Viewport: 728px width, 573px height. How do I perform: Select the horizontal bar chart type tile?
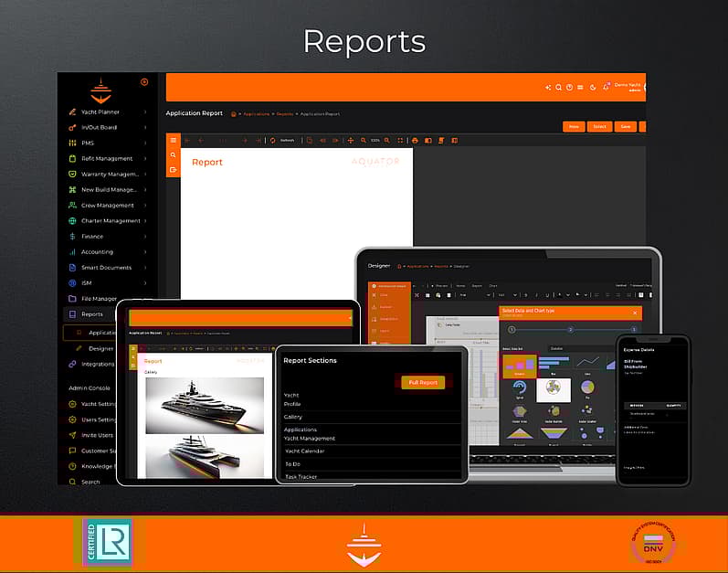point(554,365)
